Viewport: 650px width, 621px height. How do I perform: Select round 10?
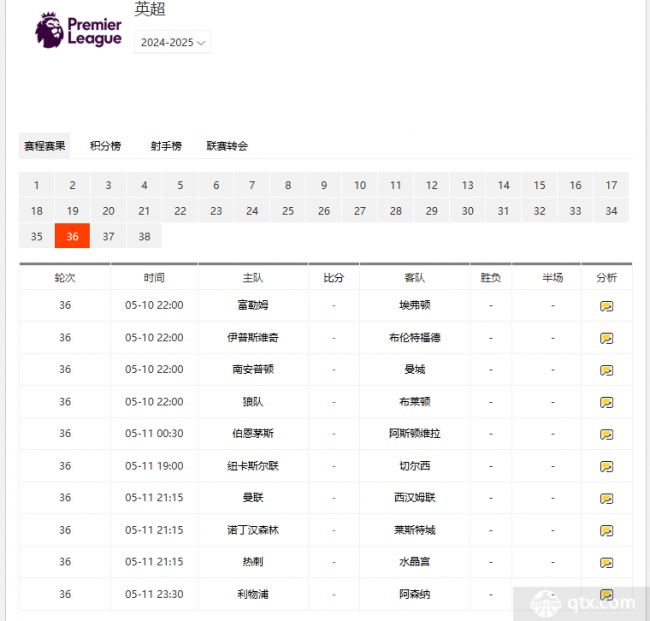coord(360,185)
